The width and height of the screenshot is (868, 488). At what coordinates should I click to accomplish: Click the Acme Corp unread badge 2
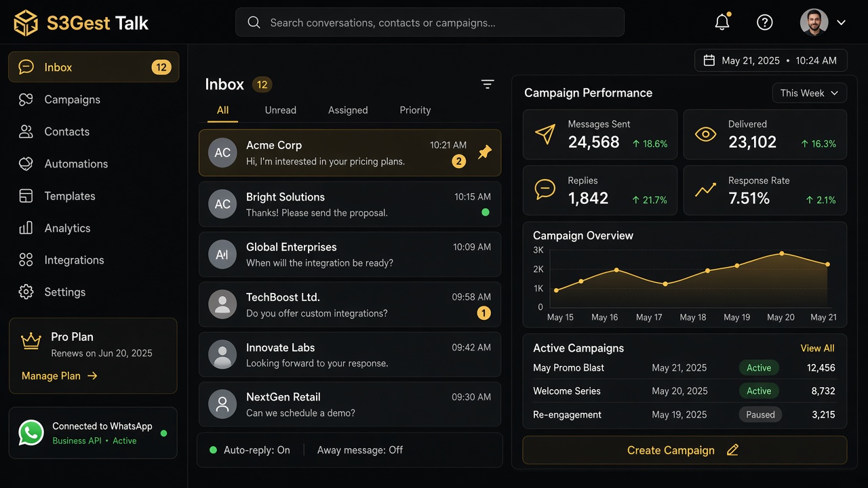tap(459, 161)
